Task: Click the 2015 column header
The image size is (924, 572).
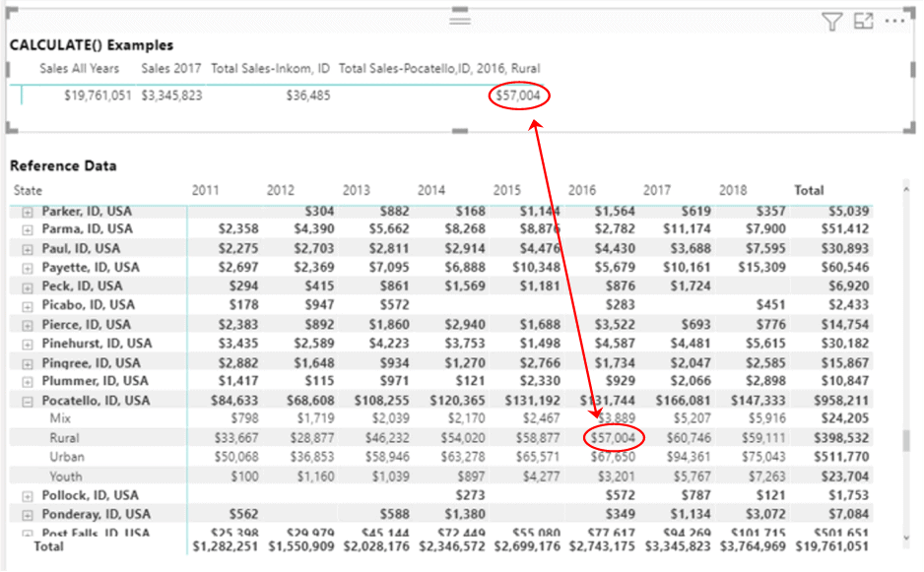Action: pyautogui.click(x=506, y=190)
